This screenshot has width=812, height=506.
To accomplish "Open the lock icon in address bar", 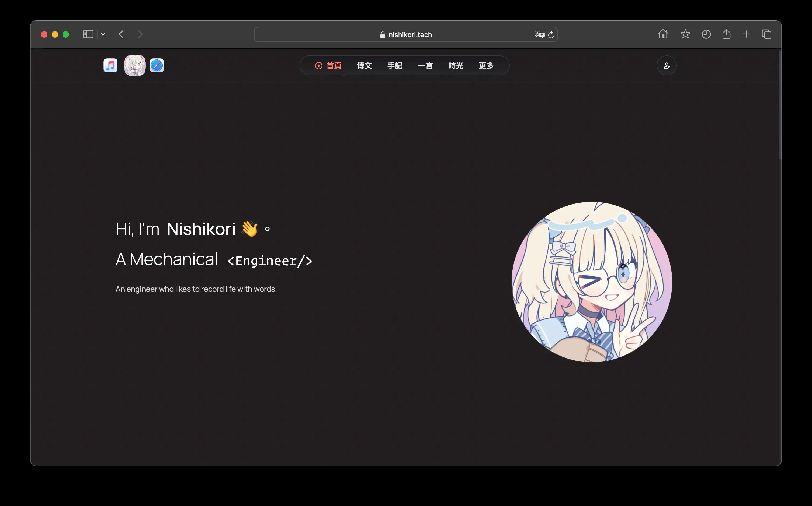I will tap(383, 35).
